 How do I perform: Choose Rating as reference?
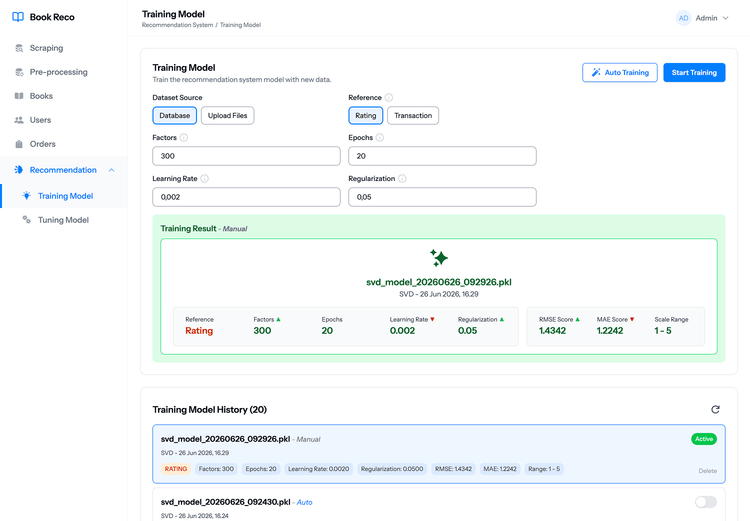(365, 115)
